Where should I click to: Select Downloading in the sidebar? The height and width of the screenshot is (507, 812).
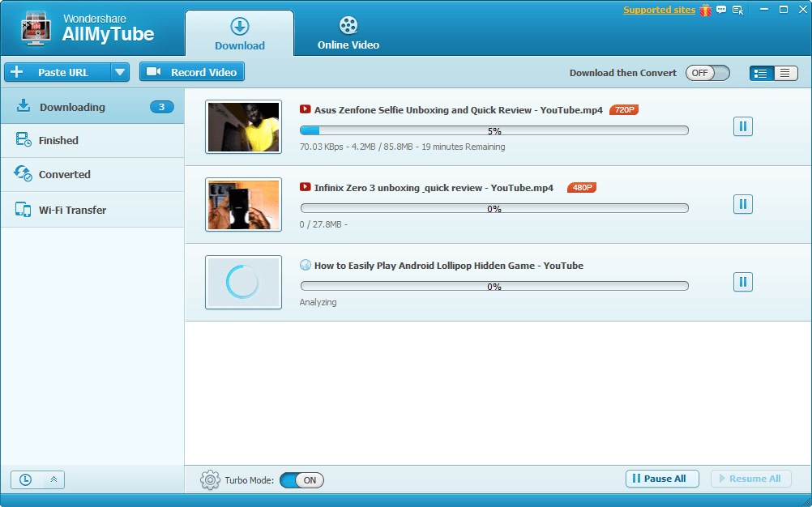click(92, 107)
